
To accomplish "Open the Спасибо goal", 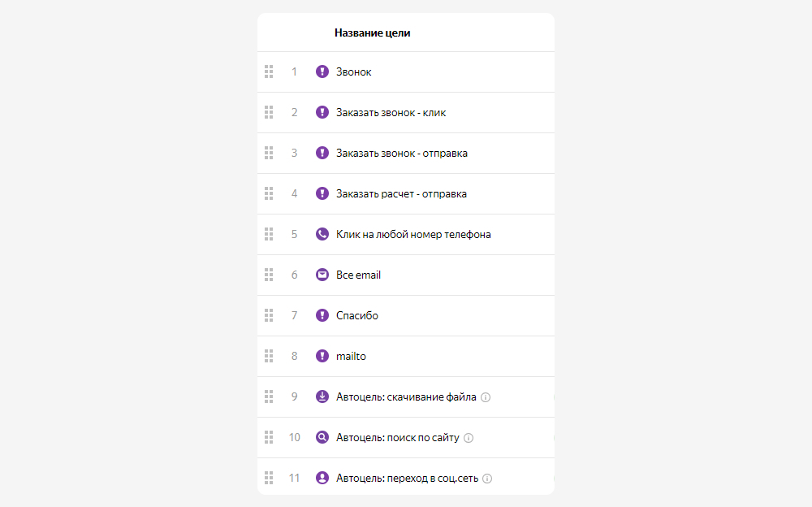I will point(357,315).
